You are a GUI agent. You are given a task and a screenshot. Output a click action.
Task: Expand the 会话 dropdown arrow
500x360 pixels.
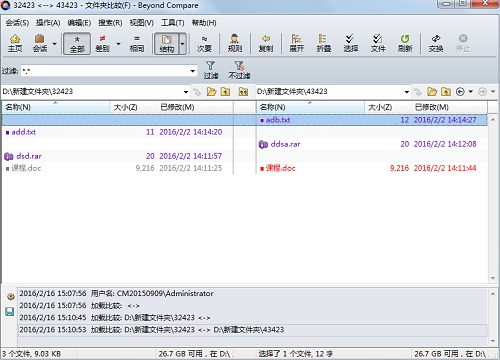54,44
